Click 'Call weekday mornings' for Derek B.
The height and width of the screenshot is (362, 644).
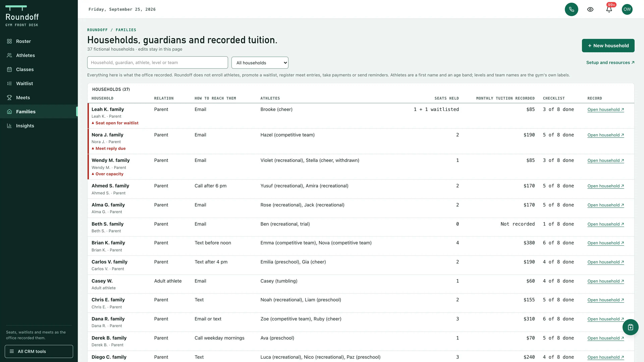pos(219,338)
